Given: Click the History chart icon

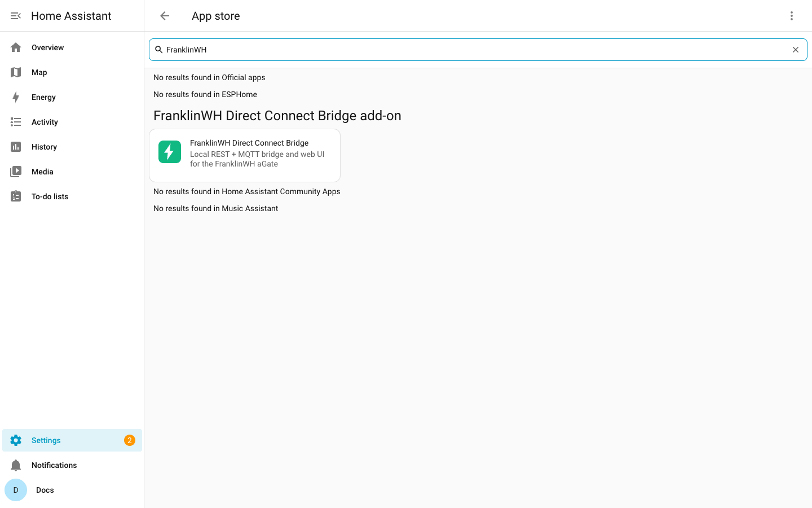Looking at the screenshot, I should click(16, 147).
